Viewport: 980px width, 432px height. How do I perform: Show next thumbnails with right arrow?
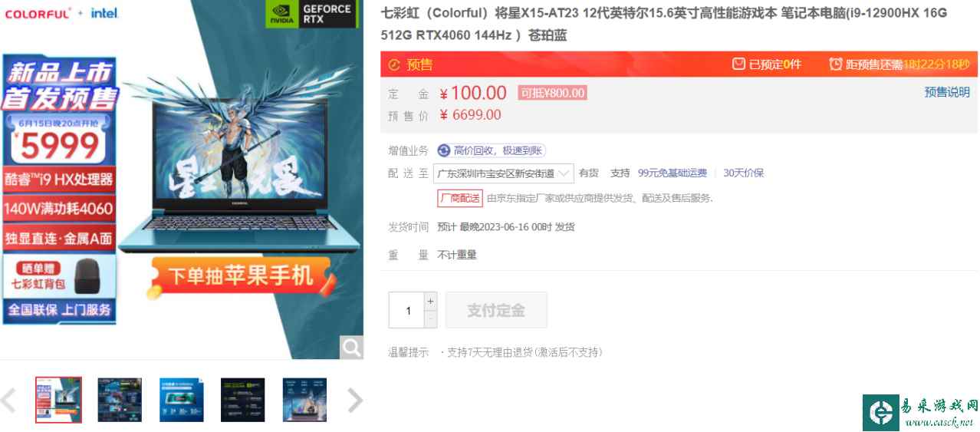click(x=354, y=400)
